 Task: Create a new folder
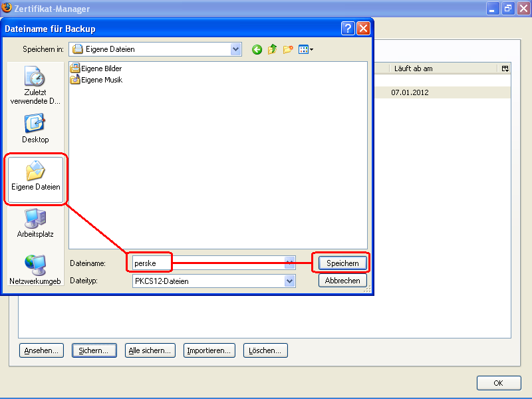pyautogui.click(x=287, y=49)
